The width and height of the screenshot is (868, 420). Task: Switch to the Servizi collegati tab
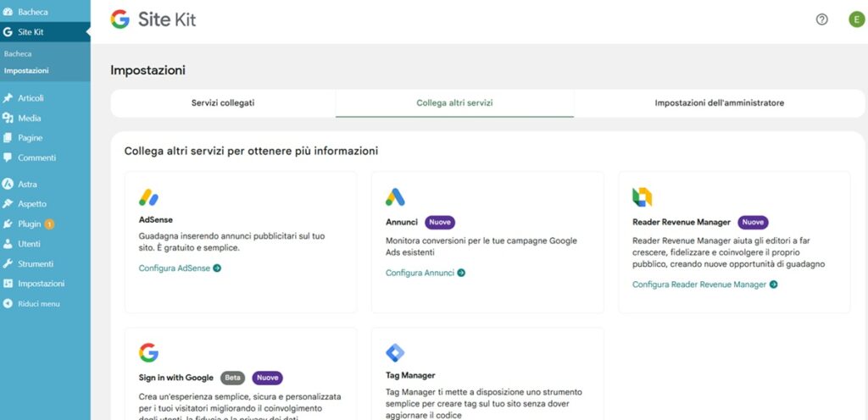[223, 103]
